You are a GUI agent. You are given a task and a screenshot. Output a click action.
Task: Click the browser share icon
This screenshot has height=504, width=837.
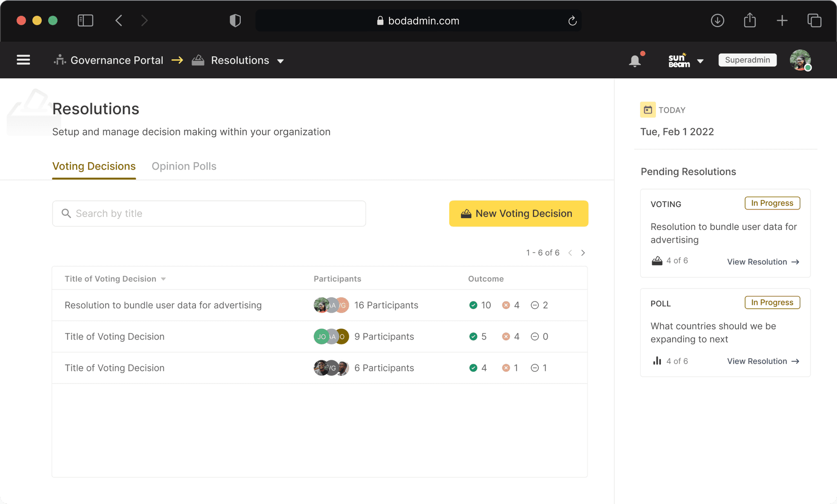coord(750,20)
